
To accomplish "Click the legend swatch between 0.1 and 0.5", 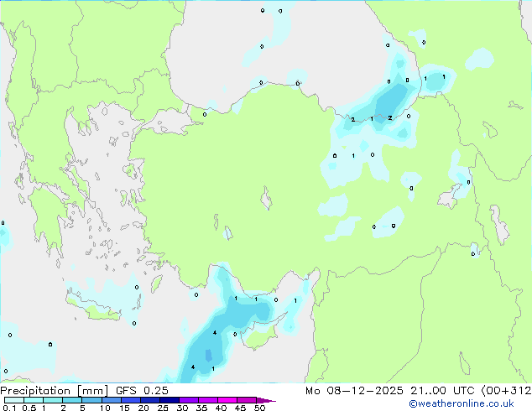I will 14,400.
